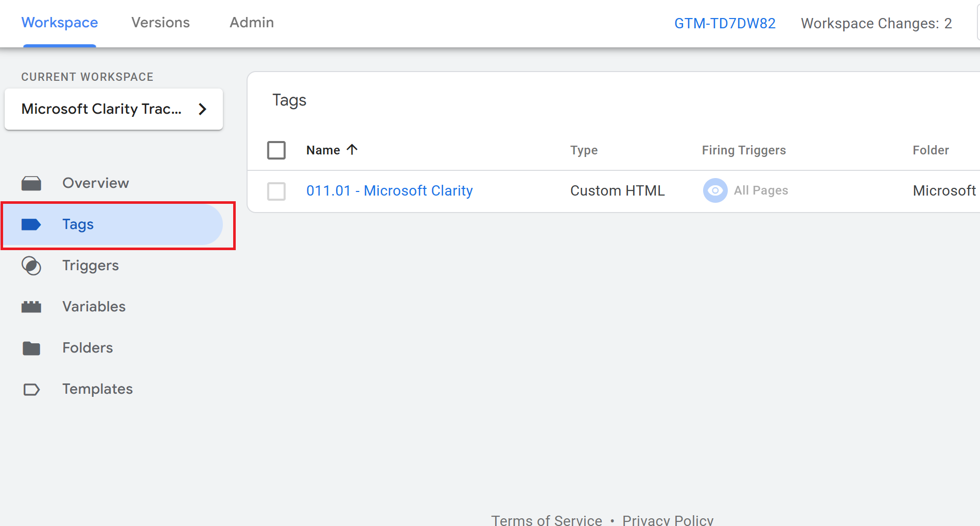Open the Overview sidebar icon
The height and width of the screenshot is (526, 980).
31,183
